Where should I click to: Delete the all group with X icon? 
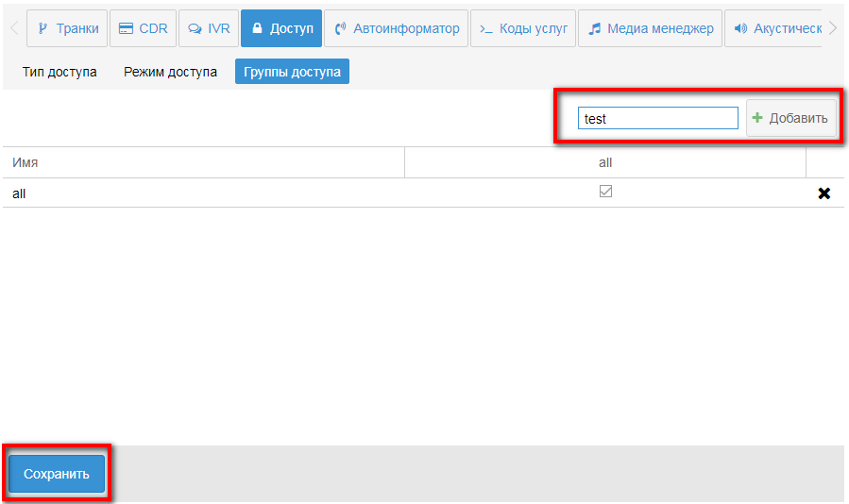(x=824, y=193)
